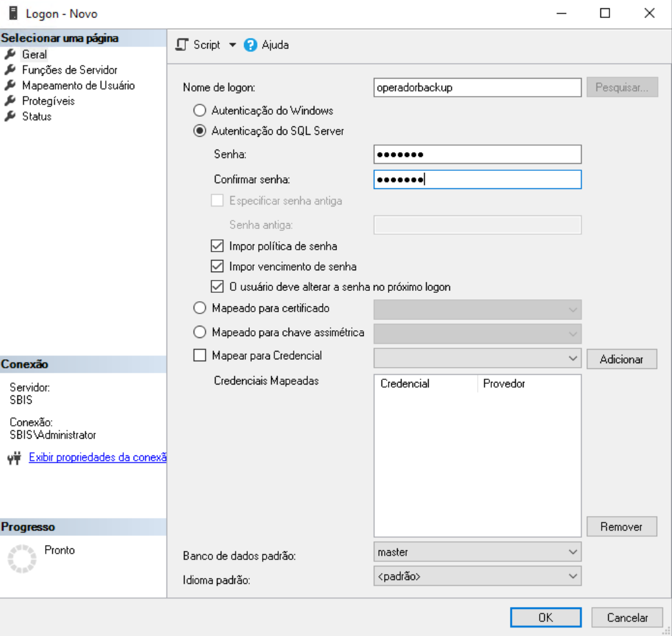This screenshot has height=636, width=672.
Task: Click the OK button
Action: click(x=545, y=617)
